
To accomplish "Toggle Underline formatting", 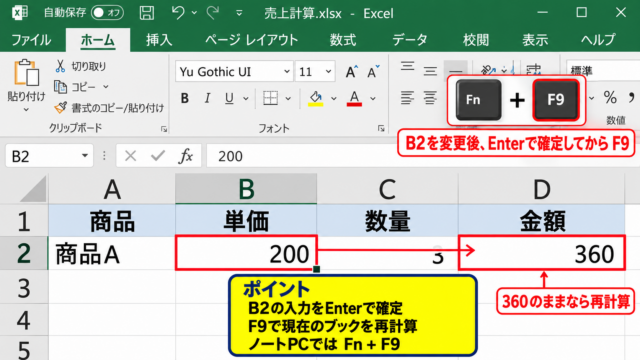I will pos(229,98).
